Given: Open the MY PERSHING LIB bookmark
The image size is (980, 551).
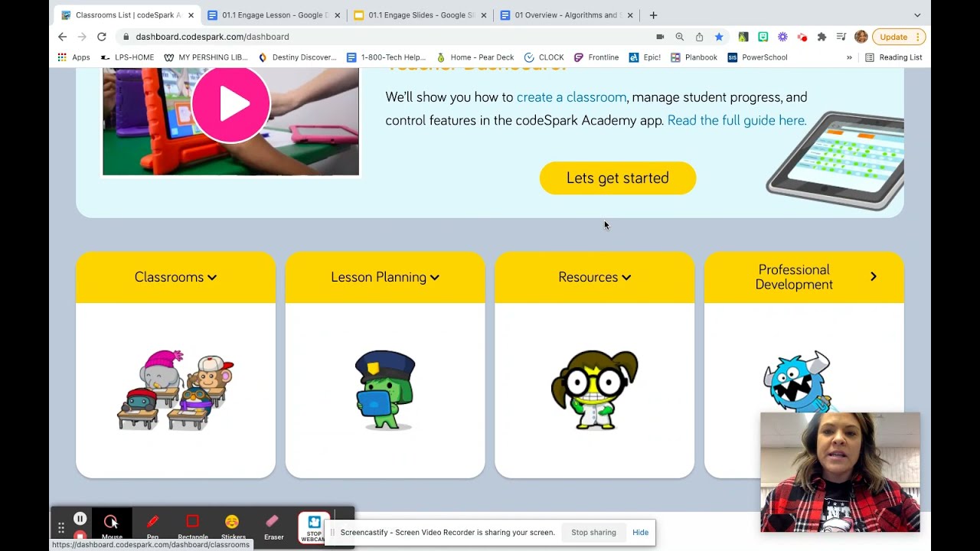Looking at the screenshot, I should click(205, 57).
